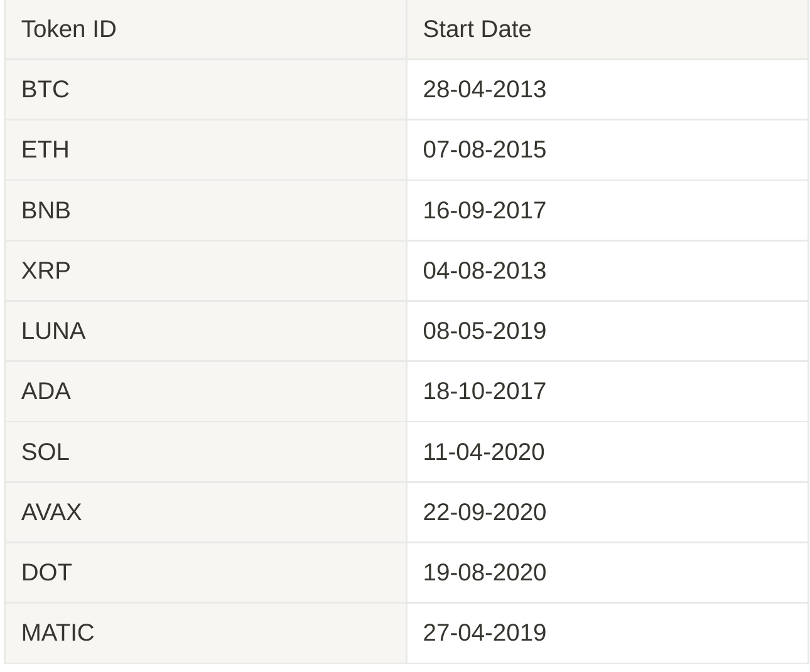Click the date 22-09-2020
This screenshot has height=672, width=810.
tap(484, 512)
